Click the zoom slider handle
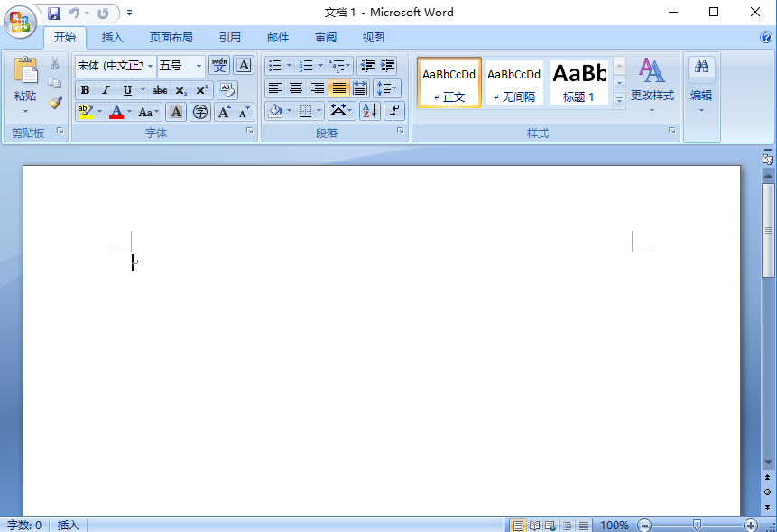 (x=697, y=525)
